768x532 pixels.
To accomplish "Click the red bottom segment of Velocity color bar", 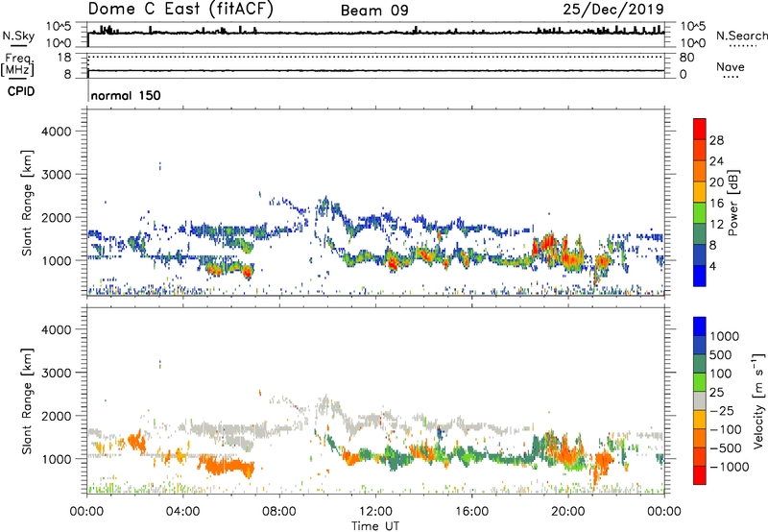I will pos(700,475).
